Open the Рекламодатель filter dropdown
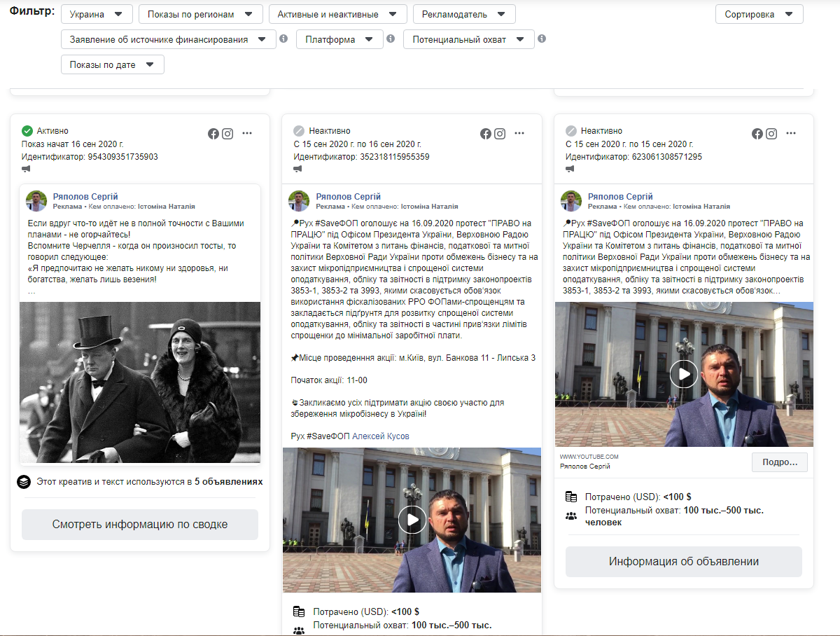 pos(463,14)
